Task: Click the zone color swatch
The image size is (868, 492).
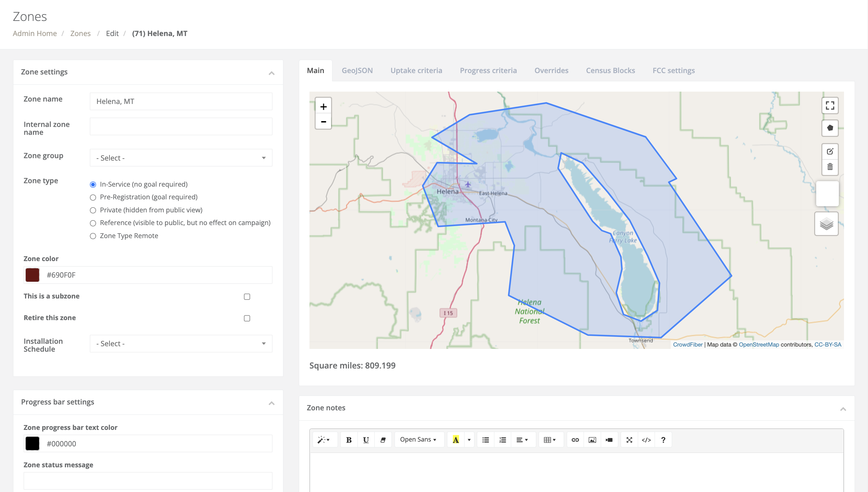Action: coord(33,275)
